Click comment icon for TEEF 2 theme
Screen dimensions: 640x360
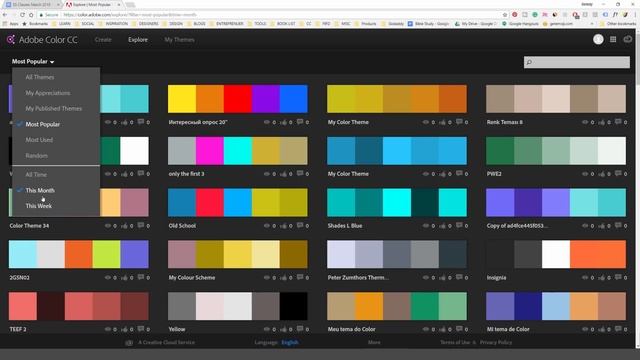141,329
